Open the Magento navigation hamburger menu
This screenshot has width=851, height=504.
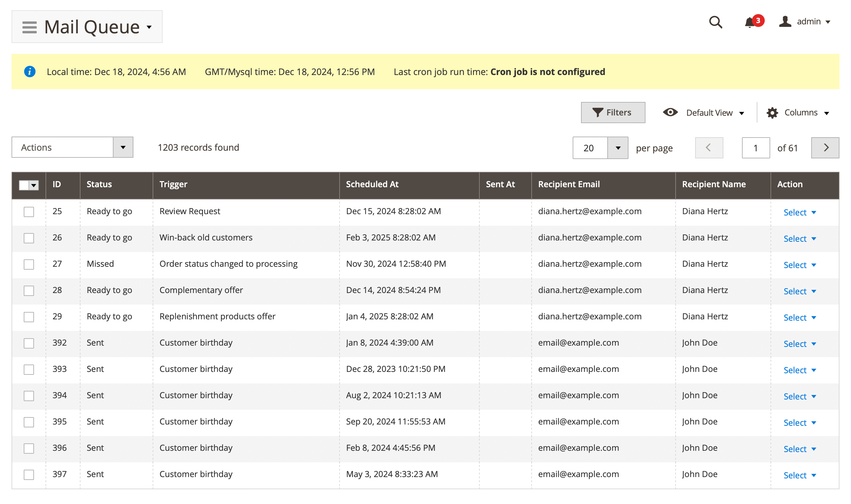click(x=29, y=27)
